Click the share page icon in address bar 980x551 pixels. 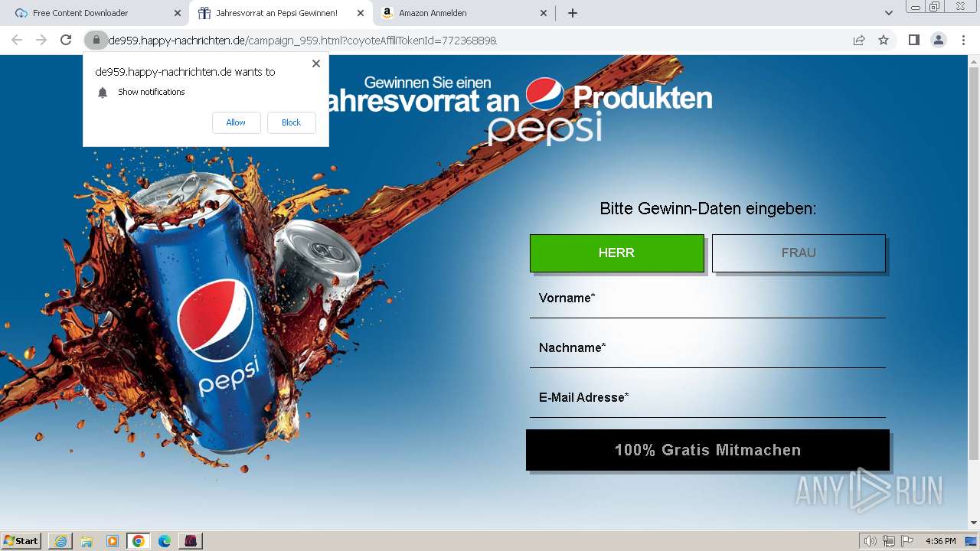click(x=859, y=40)
